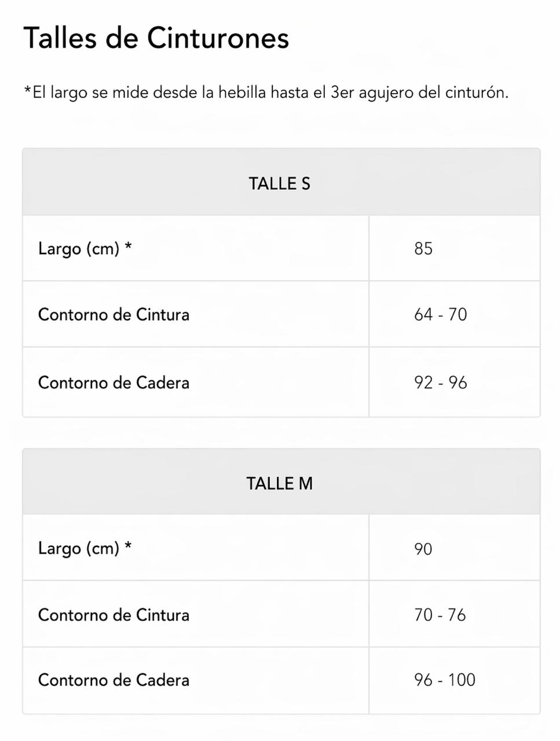
Task: Click 'Largo (cm)' label in TALLE S table
Action: pos(78,249)
